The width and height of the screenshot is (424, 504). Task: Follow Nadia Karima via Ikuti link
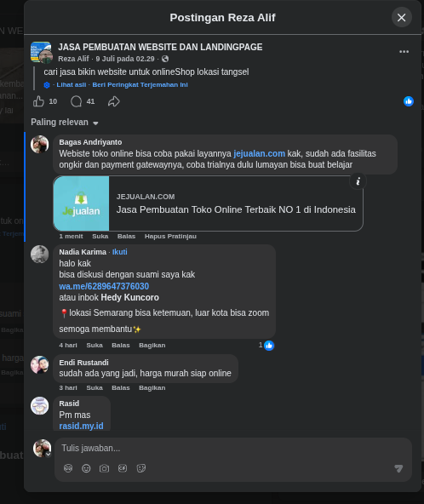click(x=119, y=252)
